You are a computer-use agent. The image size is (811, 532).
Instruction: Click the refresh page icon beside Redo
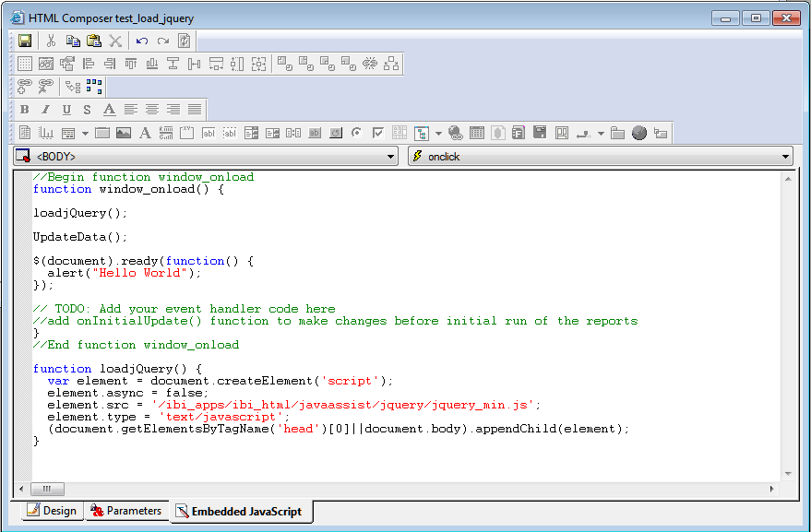[185, 41]
